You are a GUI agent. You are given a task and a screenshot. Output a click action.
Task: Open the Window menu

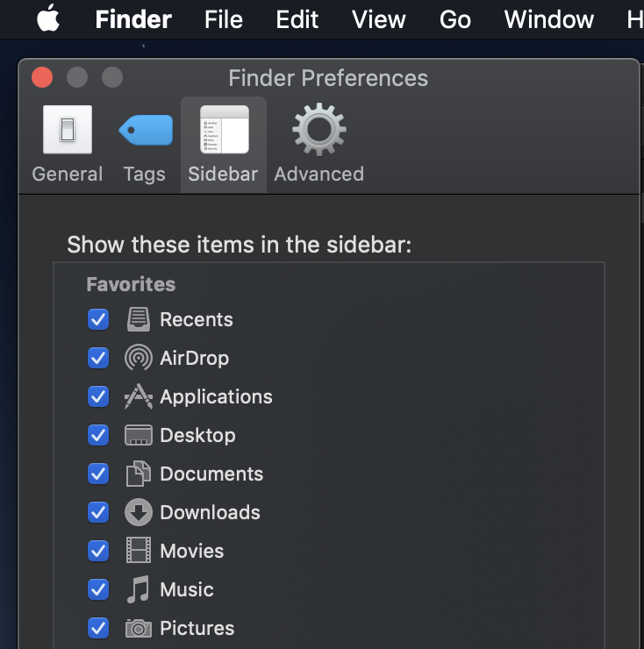click(x=548, y=19)
